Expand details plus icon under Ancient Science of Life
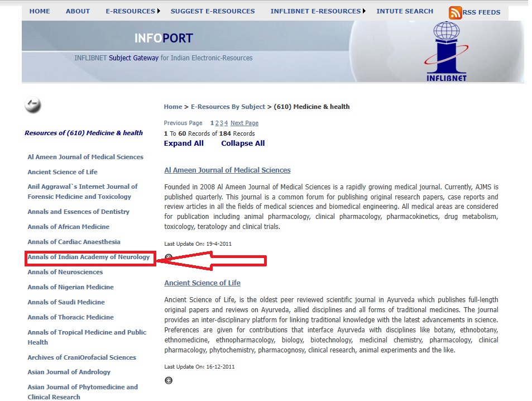 tap(169, 380)
